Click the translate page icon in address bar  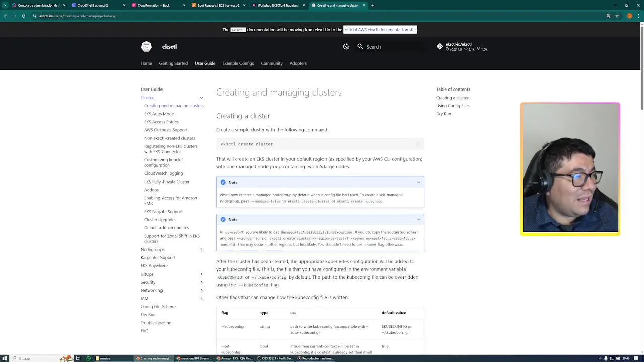click(609, 16)
